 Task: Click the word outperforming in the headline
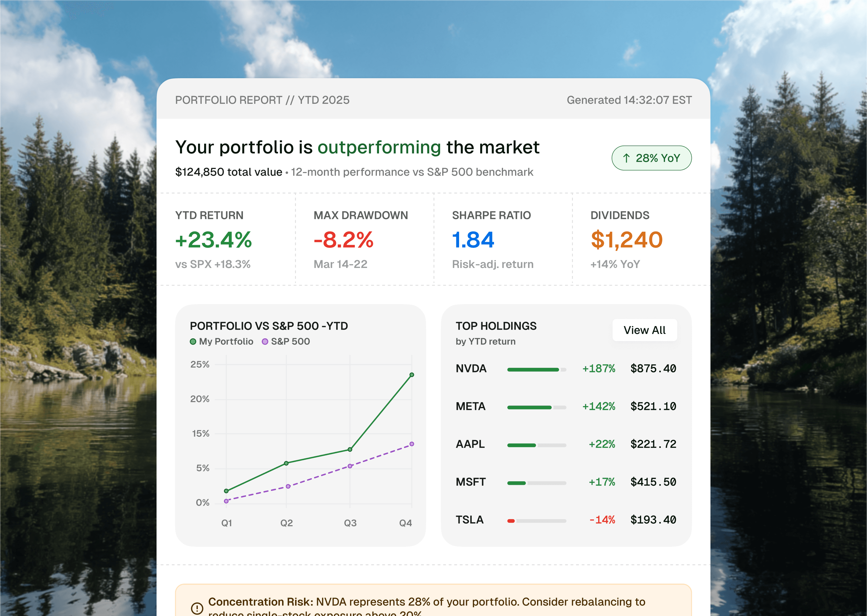[379, 147]
